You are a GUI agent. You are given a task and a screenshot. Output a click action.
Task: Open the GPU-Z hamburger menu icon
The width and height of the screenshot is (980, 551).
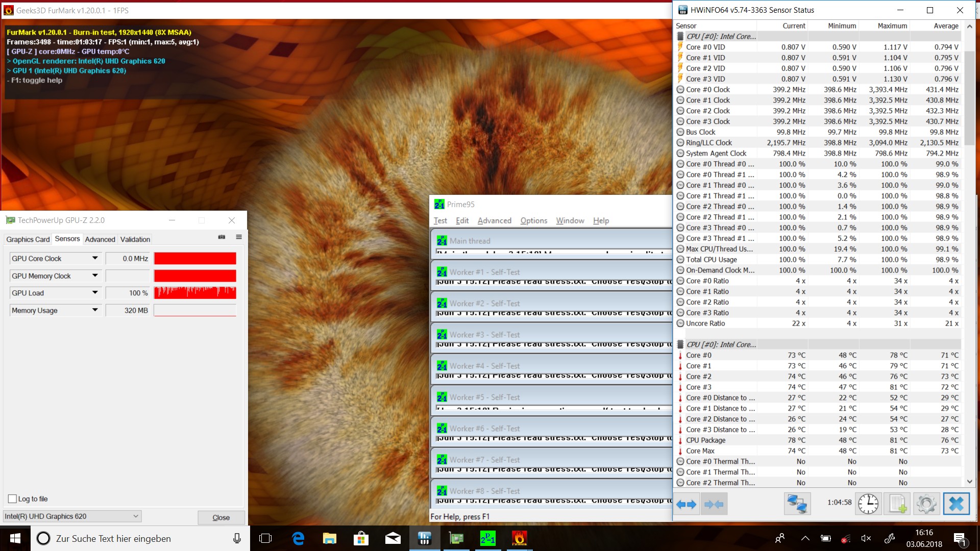(x=238, y=237)
